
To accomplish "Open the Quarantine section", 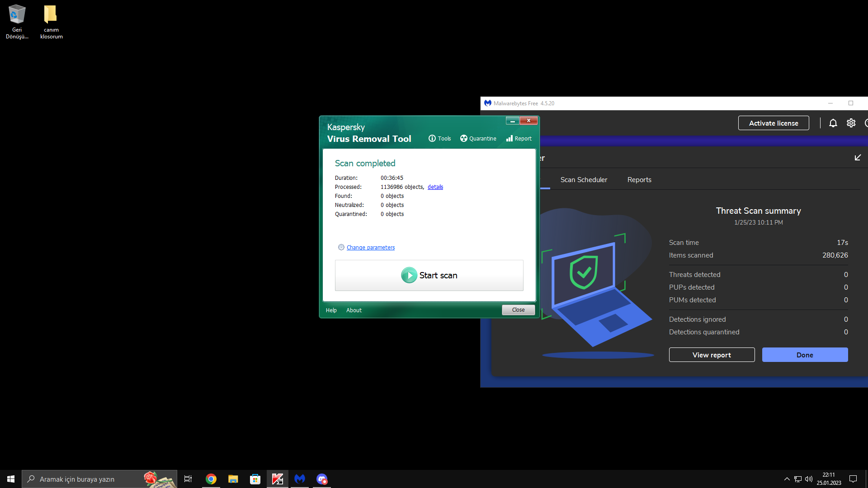I will pyautogui.click(x=478, y=139).
